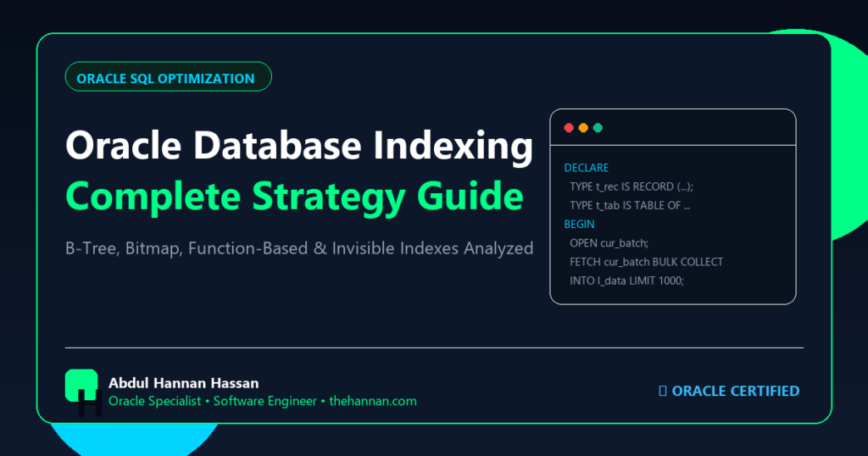Click the Software Engineer text
Screen dimensions: 868x456
[x=264, y=401]
